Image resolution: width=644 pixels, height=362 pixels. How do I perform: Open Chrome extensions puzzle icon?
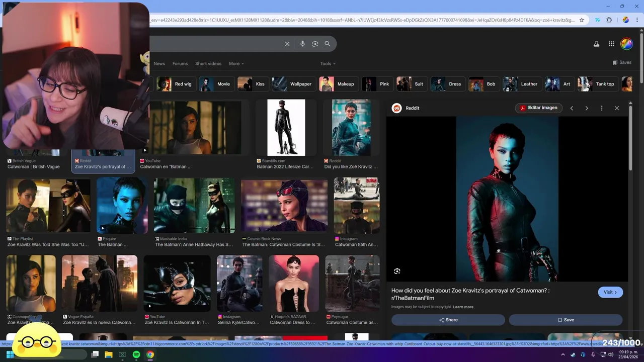(x=609, y=20)
